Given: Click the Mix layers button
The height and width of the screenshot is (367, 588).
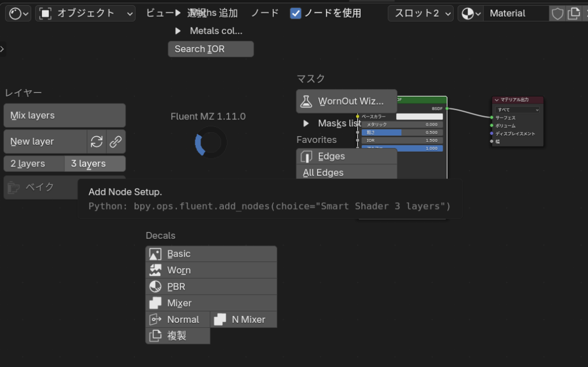Looking at the screenshot, I should (64, 115).
